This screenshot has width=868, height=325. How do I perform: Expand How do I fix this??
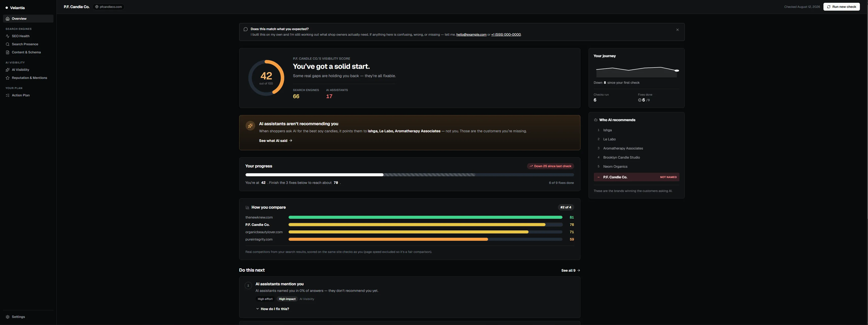272,309
